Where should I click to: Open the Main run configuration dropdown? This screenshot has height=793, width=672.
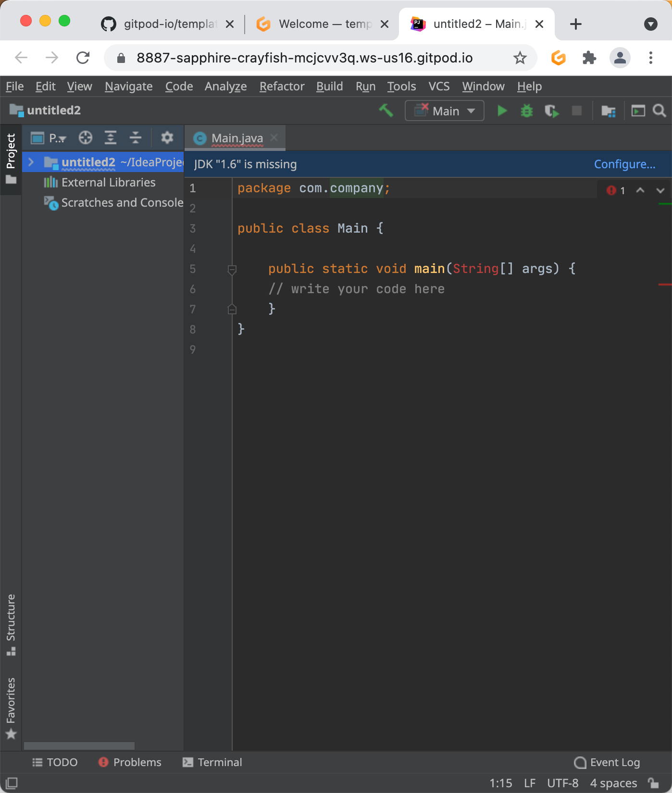(x=445, y=111)
